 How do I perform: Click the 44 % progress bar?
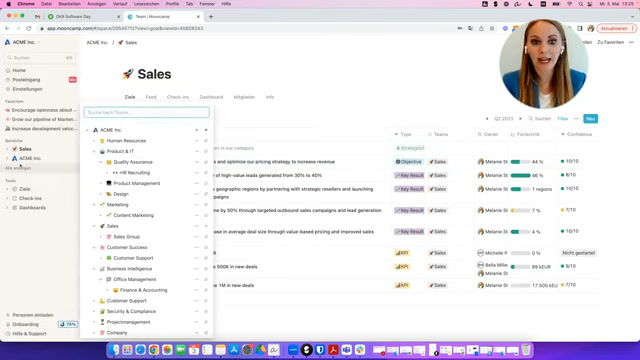[x=520, y=162]
